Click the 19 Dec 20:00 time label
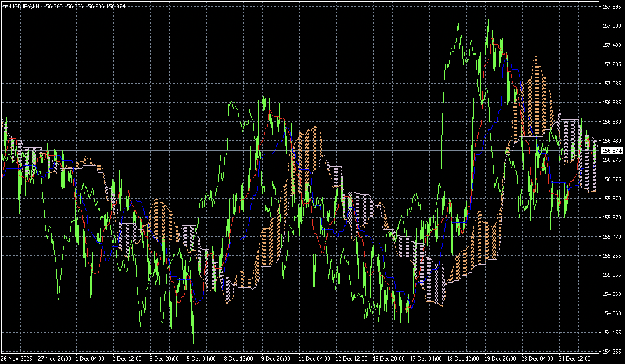Screen dimensions: 625x364 tap(500, 358)
